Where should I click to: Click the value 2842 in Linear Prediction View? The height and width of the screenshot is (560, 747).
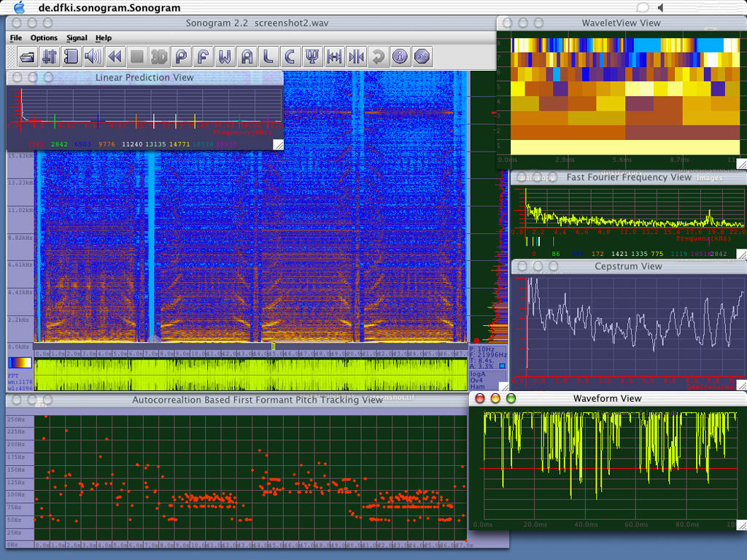coord(59,144)
